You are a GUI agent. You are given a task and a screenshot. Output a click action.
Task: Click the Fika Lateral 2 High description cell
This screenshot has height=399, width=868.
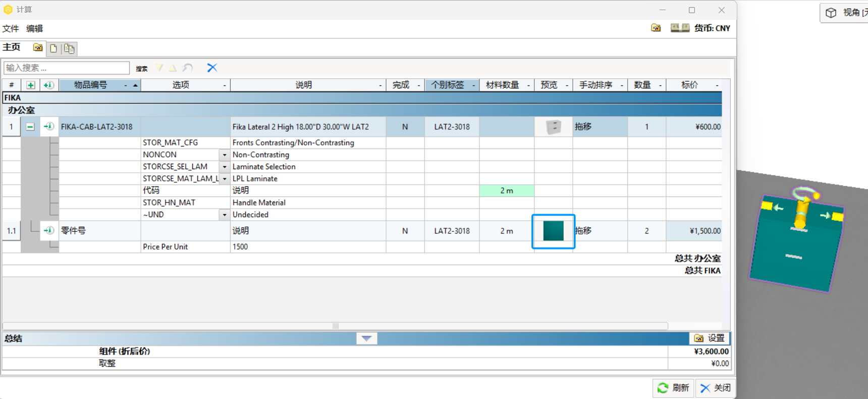tap(308, 127)
